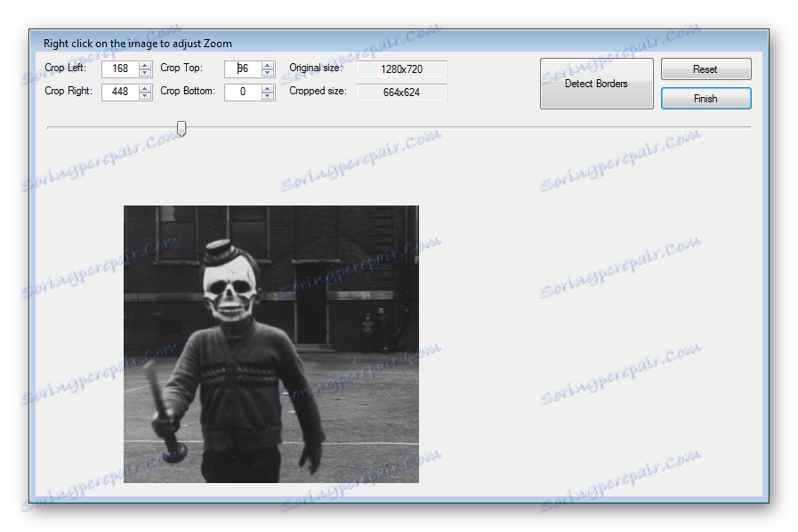Click the cropped video preview image
798x532 pixels.
(271, 344)
